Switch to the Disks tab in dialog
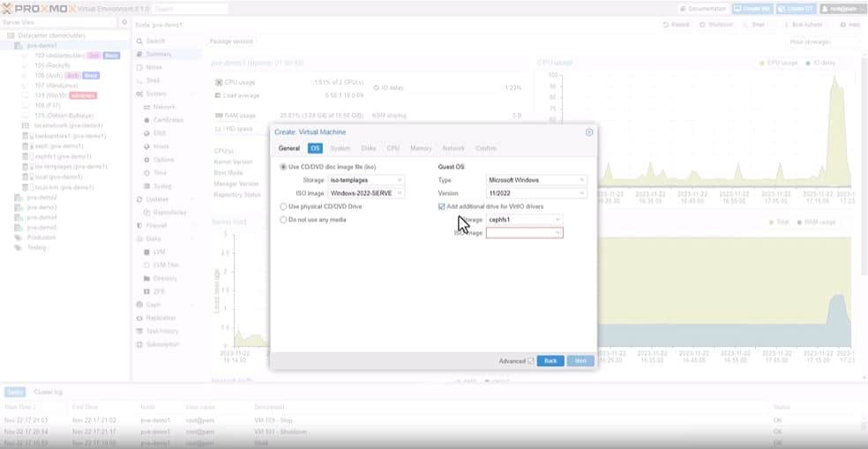The image size is (868, 449). tap(369, 148)
